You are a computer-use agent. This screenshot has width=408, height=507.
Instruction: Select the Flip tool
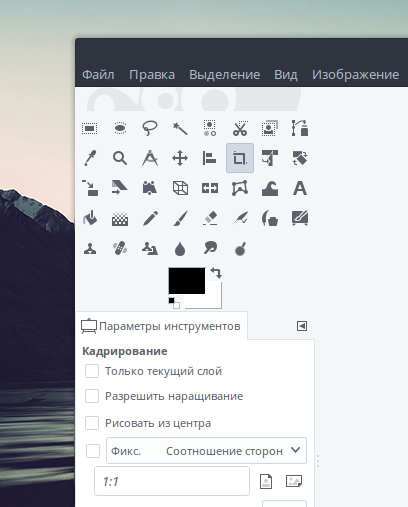(x=210, y=188)
